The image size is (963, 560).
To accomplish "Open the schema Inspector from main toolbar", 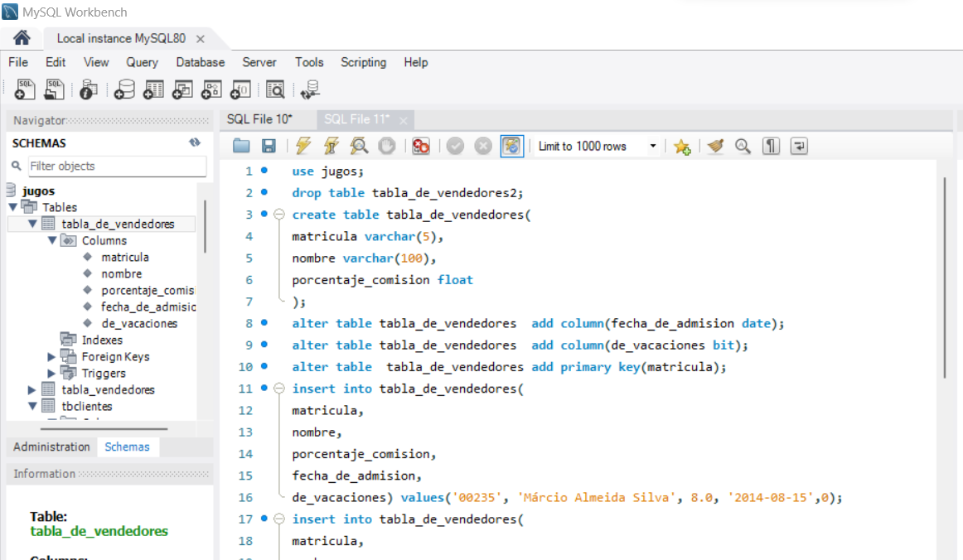I will 89,89.
